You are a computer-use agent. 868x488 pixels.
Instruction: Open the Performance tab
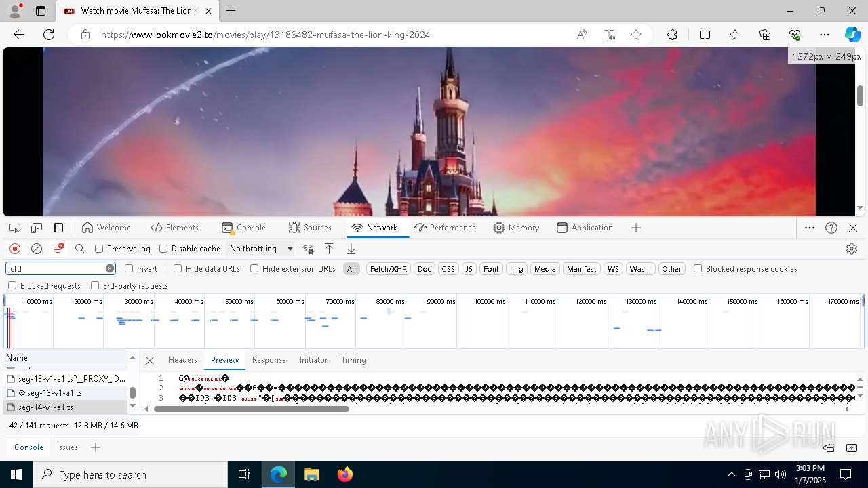[x=445, y=228]
